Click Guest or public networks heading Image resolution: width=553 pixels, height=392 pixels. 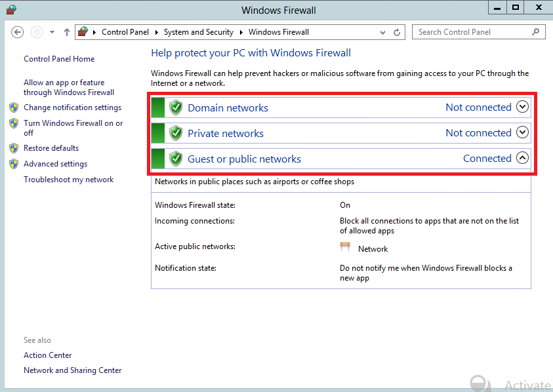pos(244,159)
